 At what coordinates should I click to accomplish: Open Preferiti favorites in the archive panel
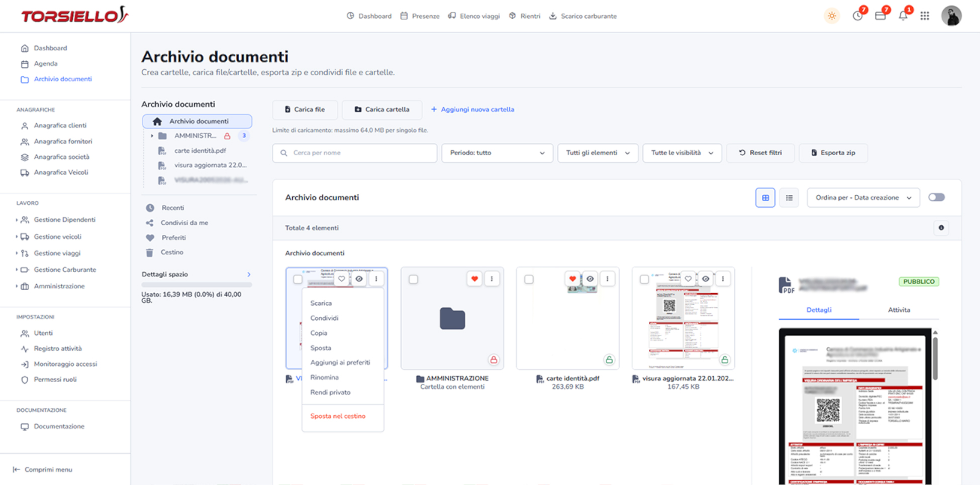(x=173, y=237)
